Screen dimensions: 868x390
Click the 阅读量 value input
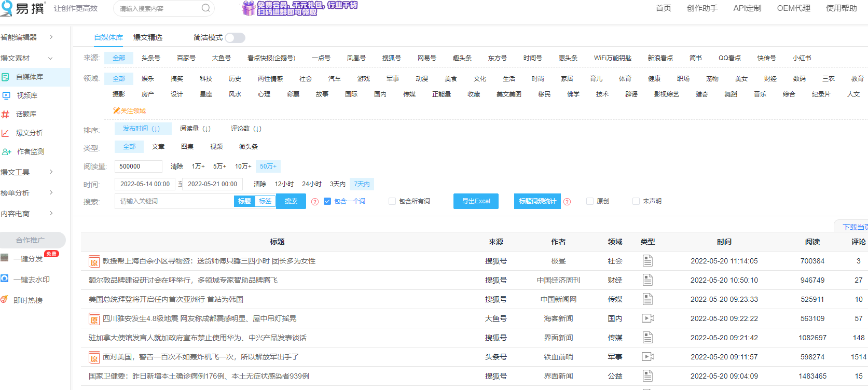(x=138, y=166)
